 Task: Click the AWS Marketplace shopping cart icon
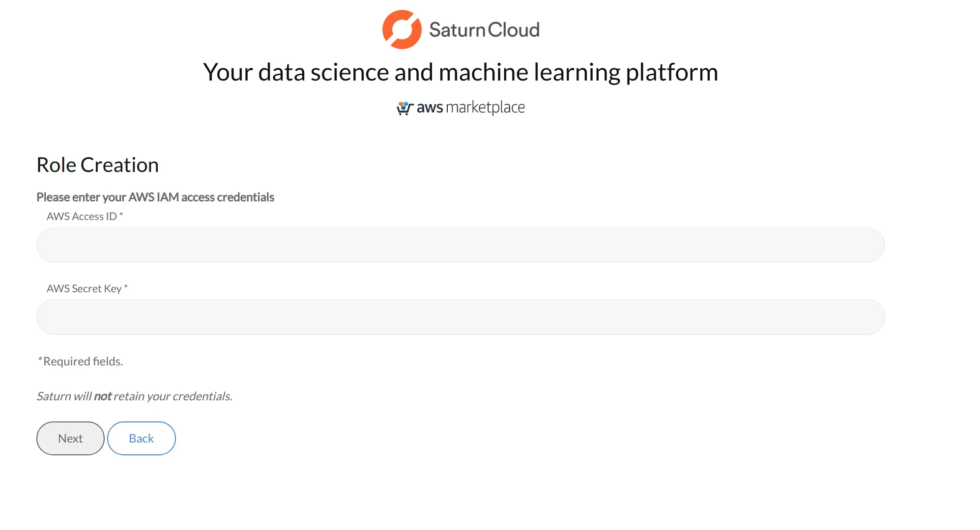(404, 108)
